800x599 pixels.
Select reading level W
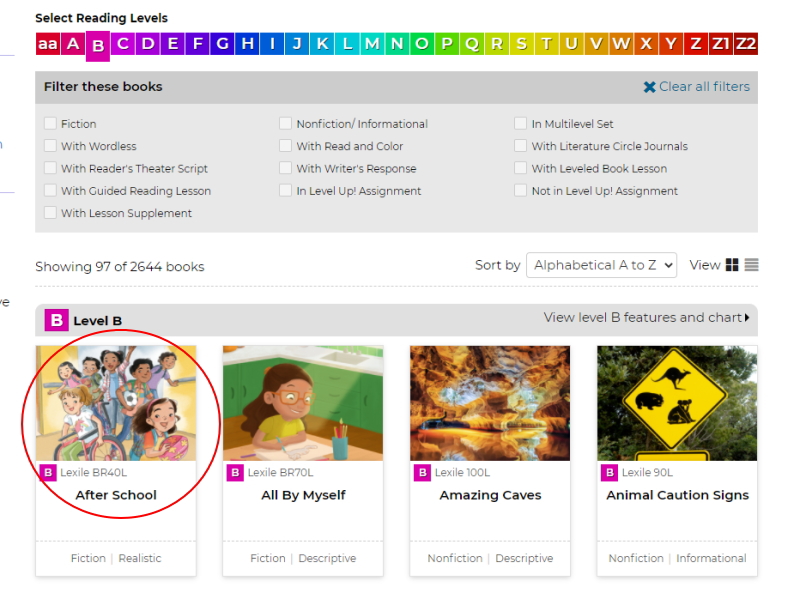click(x=621, y=43)
